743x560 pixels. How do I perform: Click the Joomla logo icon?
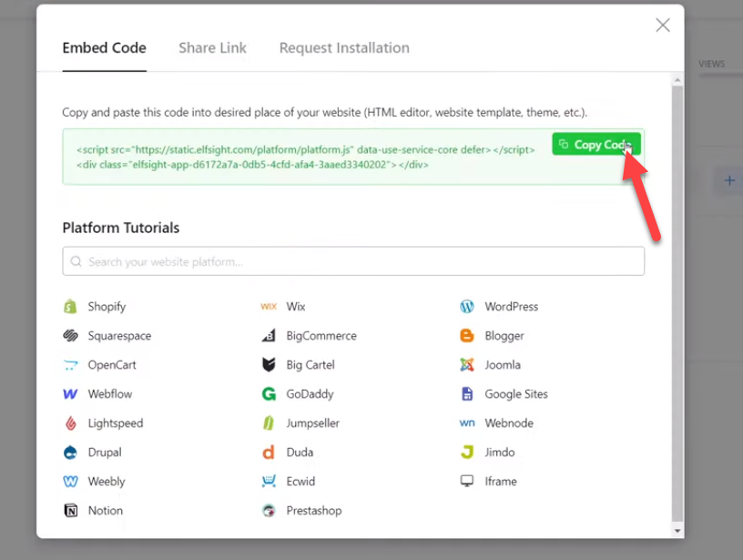[x=467, y=365]
